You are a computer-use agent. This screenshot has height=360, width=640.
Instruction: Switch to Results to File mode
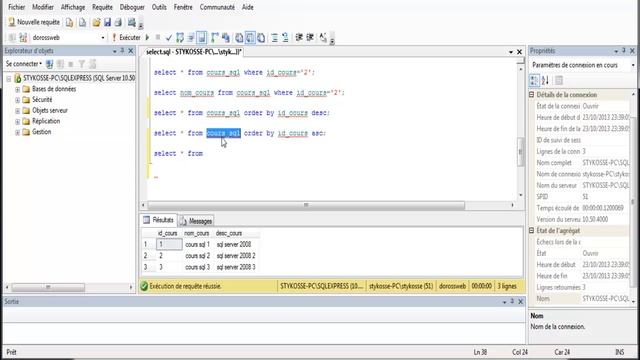[x=261, y=38]
